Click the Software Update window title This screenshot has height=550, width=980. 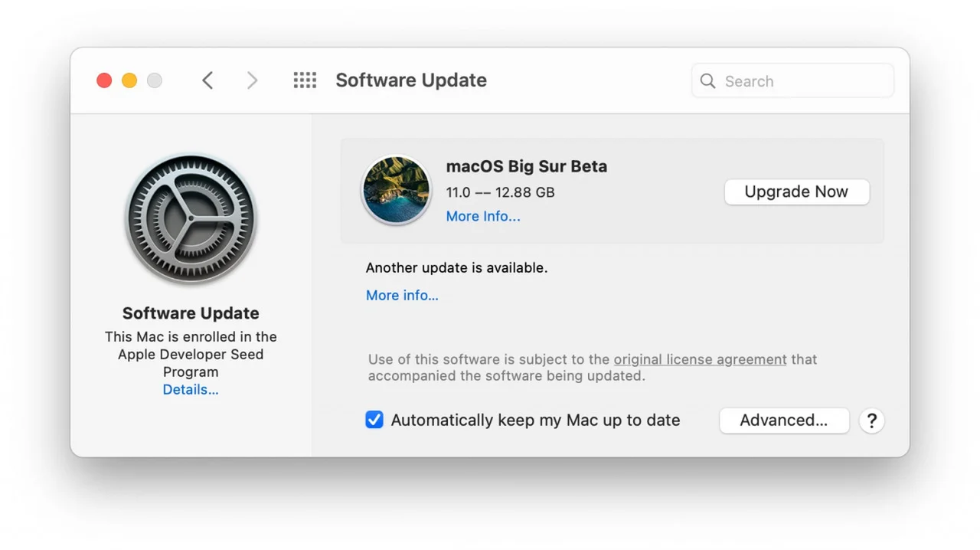(x=411, y=80)
